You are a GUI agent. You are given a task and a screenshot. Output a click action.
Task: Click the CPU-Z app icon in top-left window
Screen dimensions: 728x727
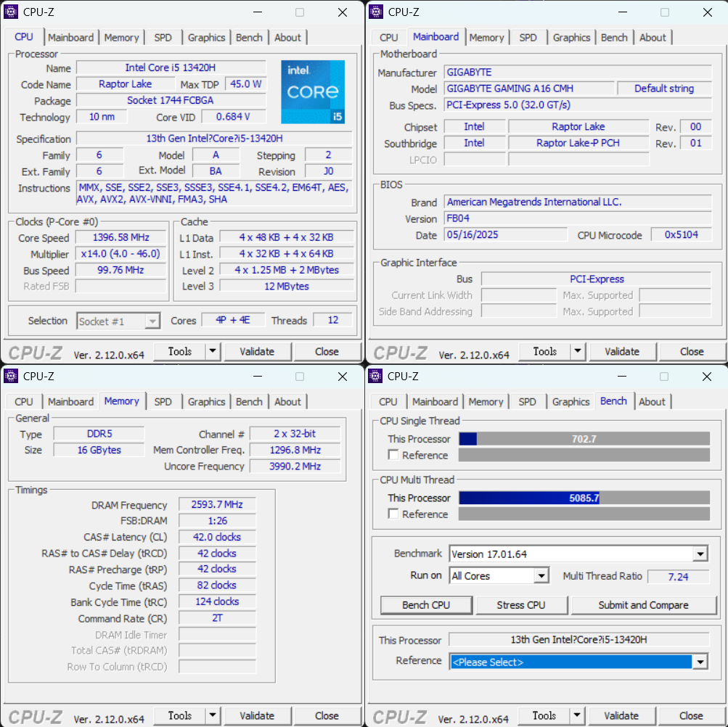11,12
